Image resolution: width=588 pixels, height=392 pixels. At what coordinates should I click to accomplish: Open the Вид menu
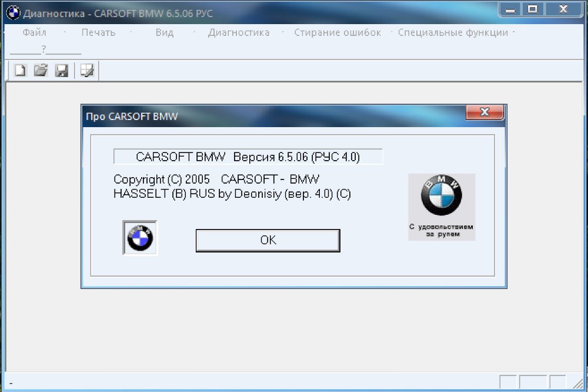coord(164,33)
